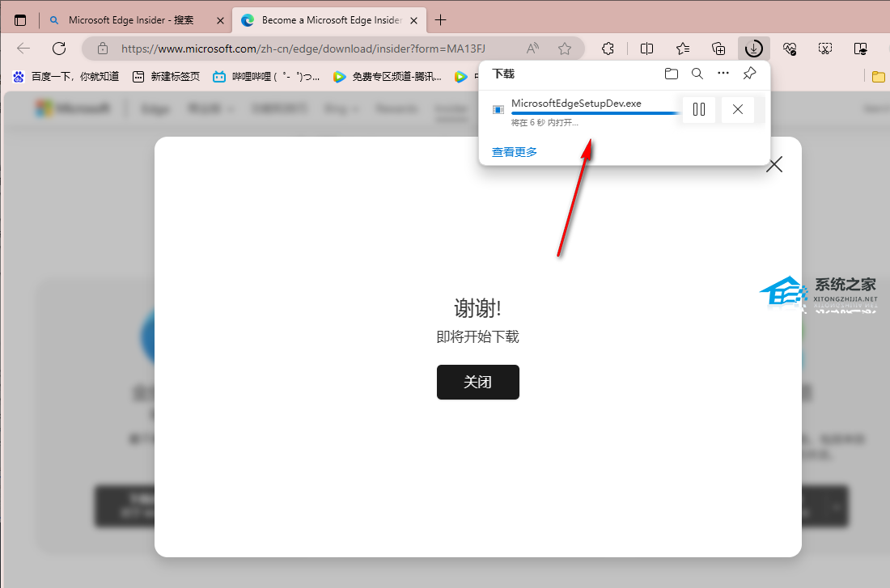Open the tab actions menu icon
890x588 pixels.
click(x=20, y=20)
